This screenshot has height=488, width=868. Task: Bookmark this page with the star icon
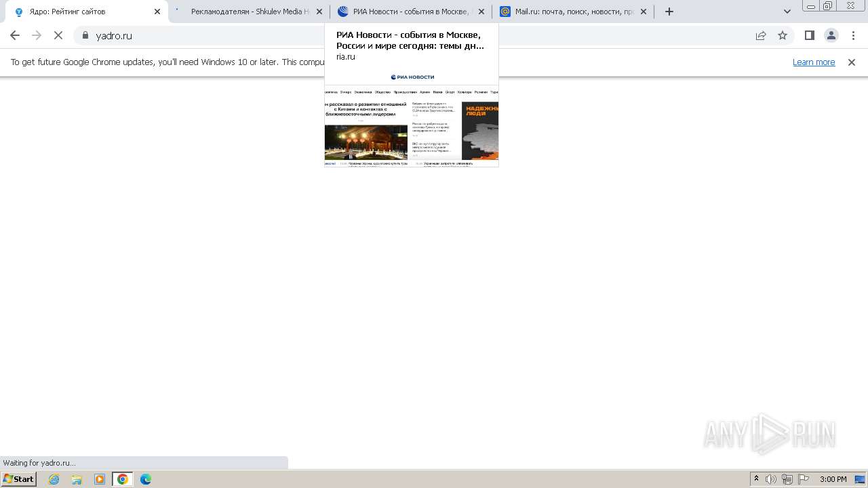click(x=783, y=35)
